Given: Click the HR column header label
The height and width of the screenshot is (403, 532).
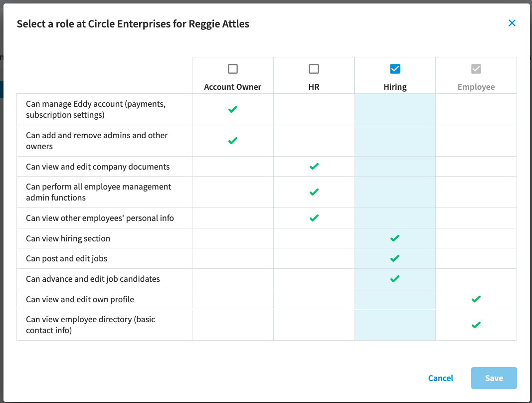Looking at the screenshot, I should pyautogui.click(x=314, y=87).
